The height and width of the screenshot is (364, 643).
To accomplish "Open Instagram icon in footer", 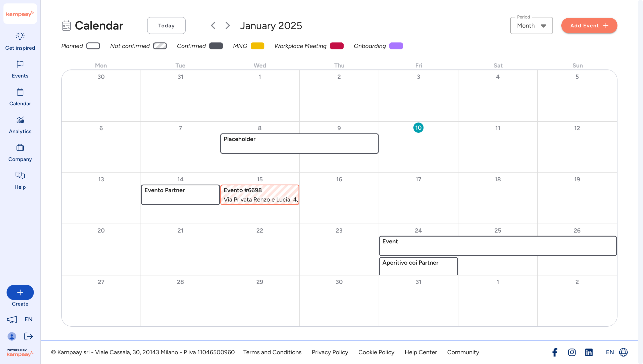I will pos(572,352).
